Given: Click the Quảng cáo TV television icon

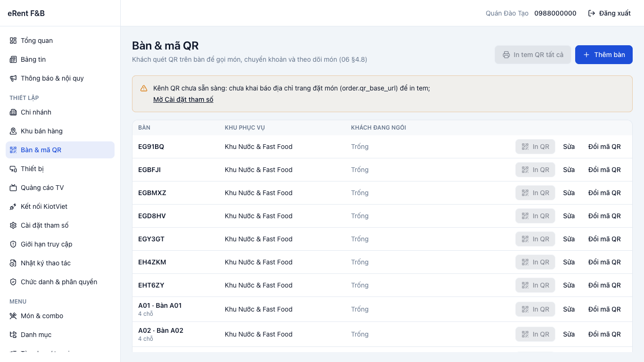Looking at the screenshot, I should click(x=13, y=188).
